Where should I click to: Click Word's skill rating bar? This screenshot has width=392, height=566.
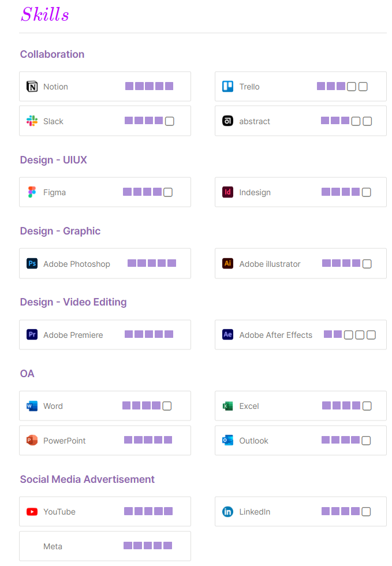(147, 405)
